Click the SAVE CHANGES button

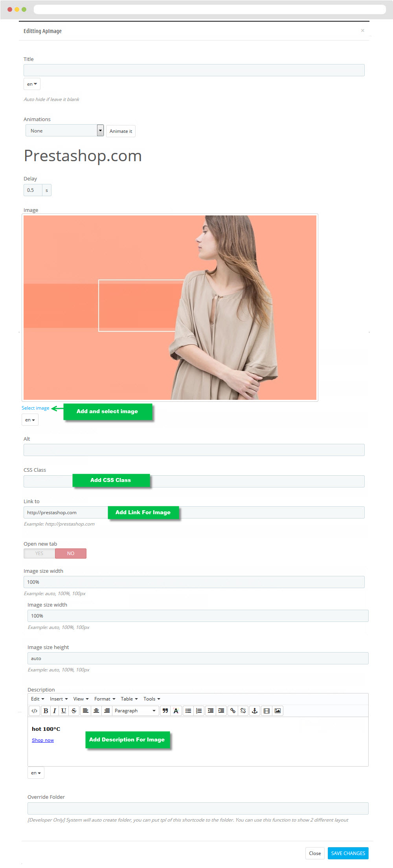(348, 853)
